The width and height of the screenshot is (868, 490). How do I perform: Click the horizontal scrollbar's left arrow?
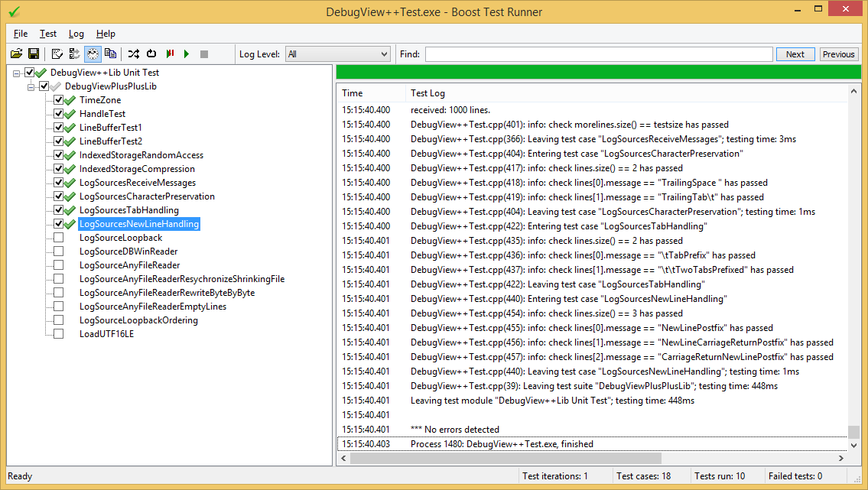tap(343, 459)
